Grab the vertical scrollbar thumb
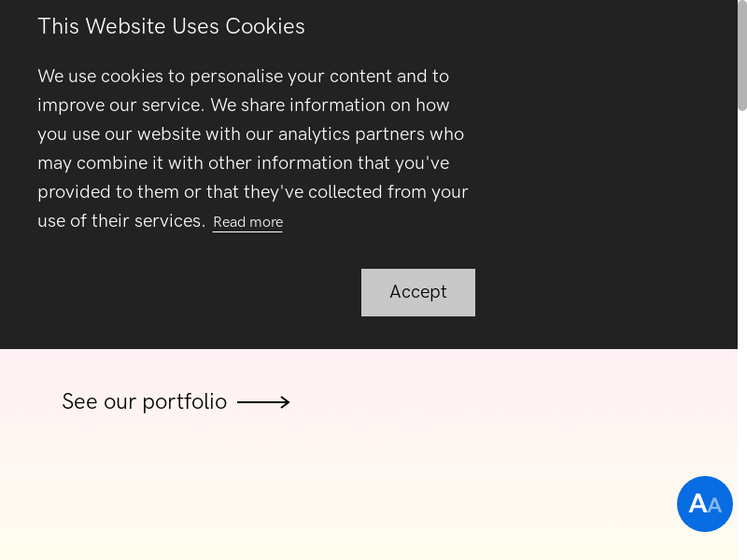Screen dimensions: 747x560 [x=742, y=56]
